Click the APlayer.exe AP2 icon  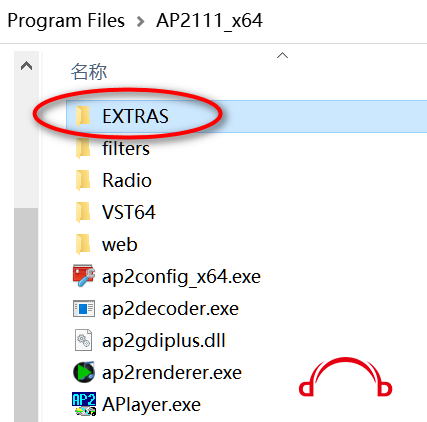(x=84, y=404)
